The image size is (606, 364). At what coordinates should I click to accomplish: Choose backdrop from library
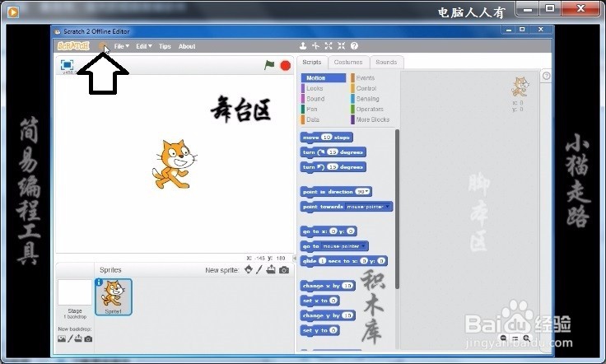(x=62, y=339)
